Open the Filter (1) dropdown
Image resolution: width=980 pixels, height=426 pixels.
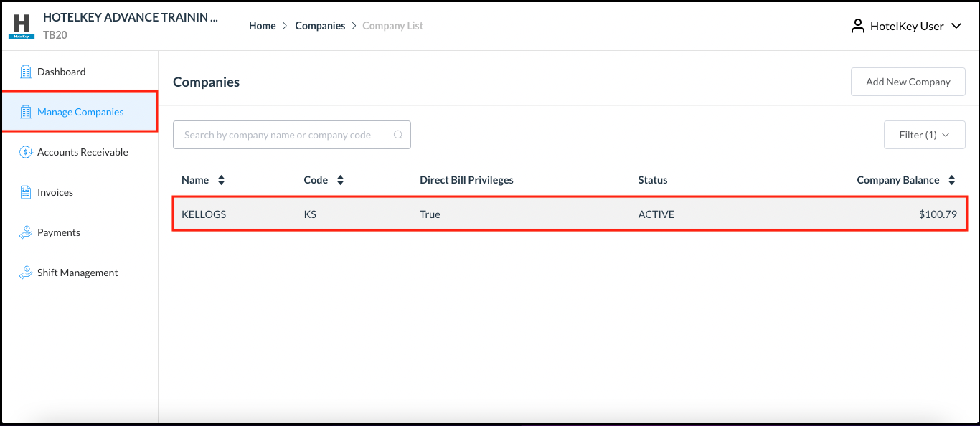(x=924, y=134)
